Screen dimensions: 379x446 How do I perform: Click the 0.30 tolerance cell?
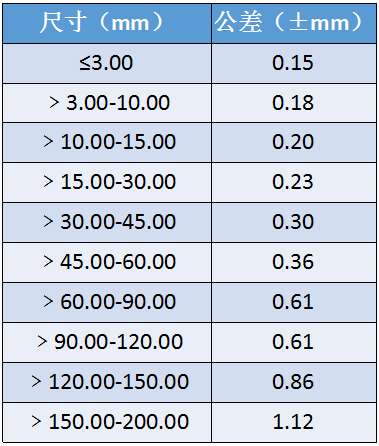(294, 222)
